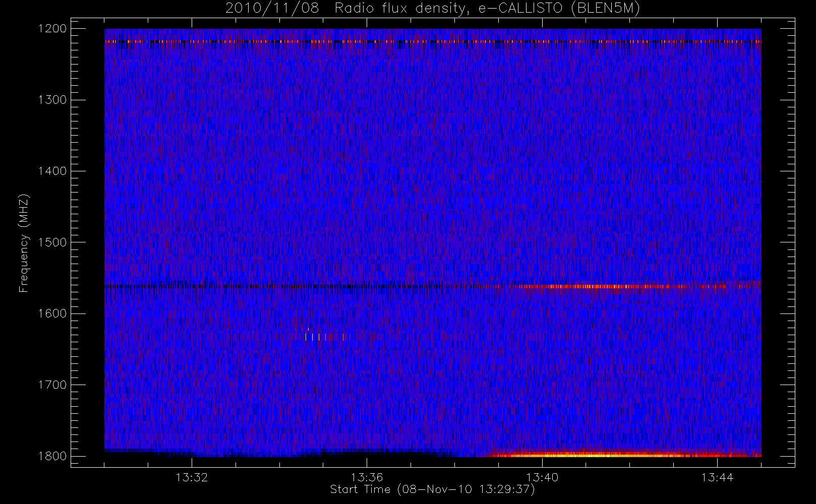The width and height of the screenshot is (816, 504).
Task: Click the 'Frequency (MHZ)' axis label
Action: pyautogui.click(x=23, y=243)
